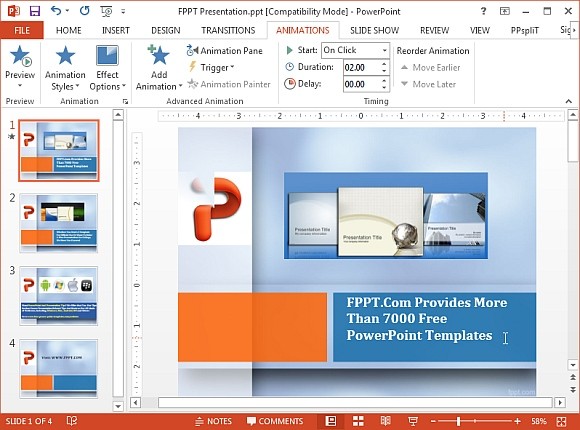This screenshot has height=430, width=580.
Task: Open the Trigger dropdown
Action: (x=212, y=67)
